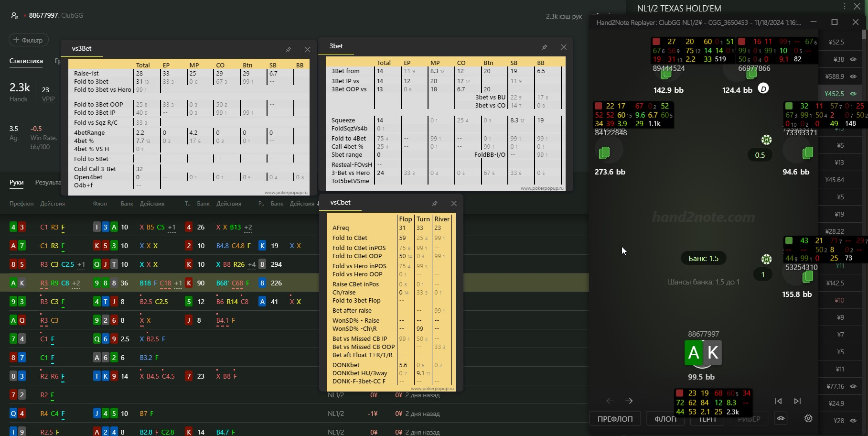Image resolution: width=868 pixels, height=436 pixels.
Task: Toggle eye icon next to ¥77.16
Action: 853,386
